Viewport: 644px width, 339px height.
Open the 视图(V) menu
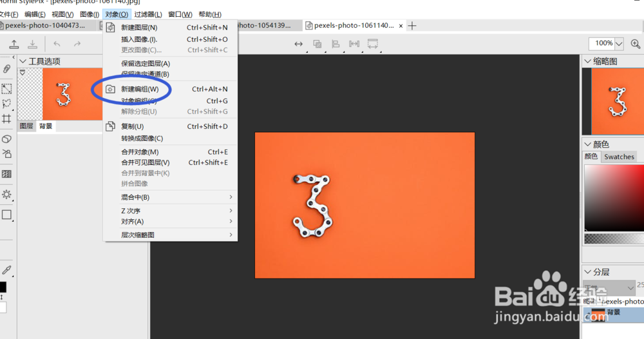(62, 14)
